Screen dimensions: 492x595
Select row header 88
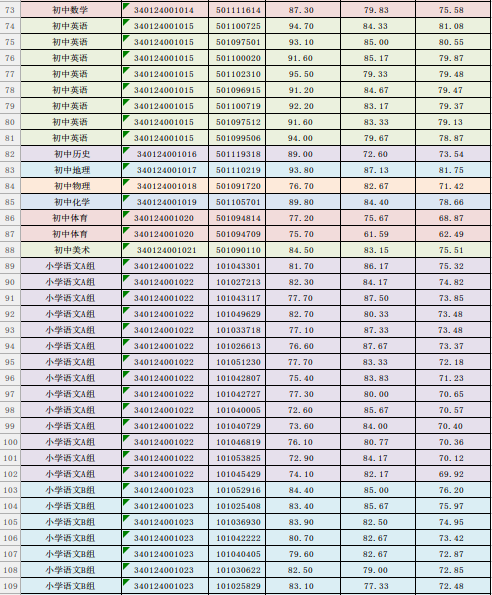click(10, 250)
